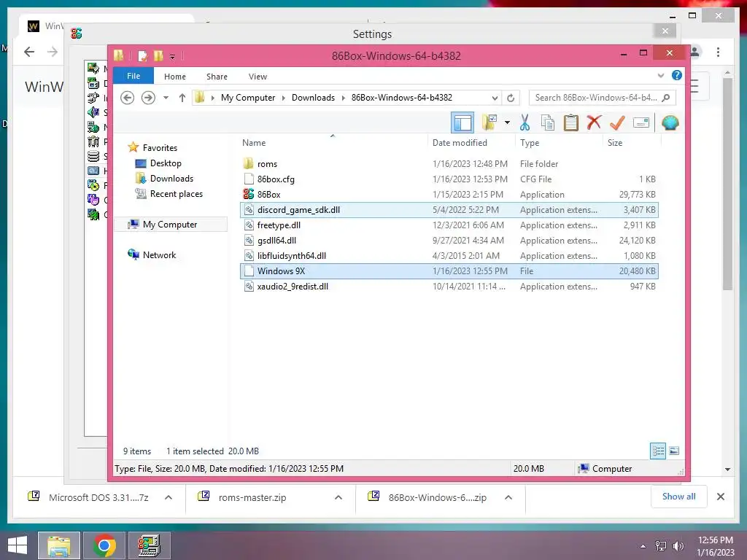The image size is (747, 560).
Task: Open the Windows Start button
Action: 18,545
